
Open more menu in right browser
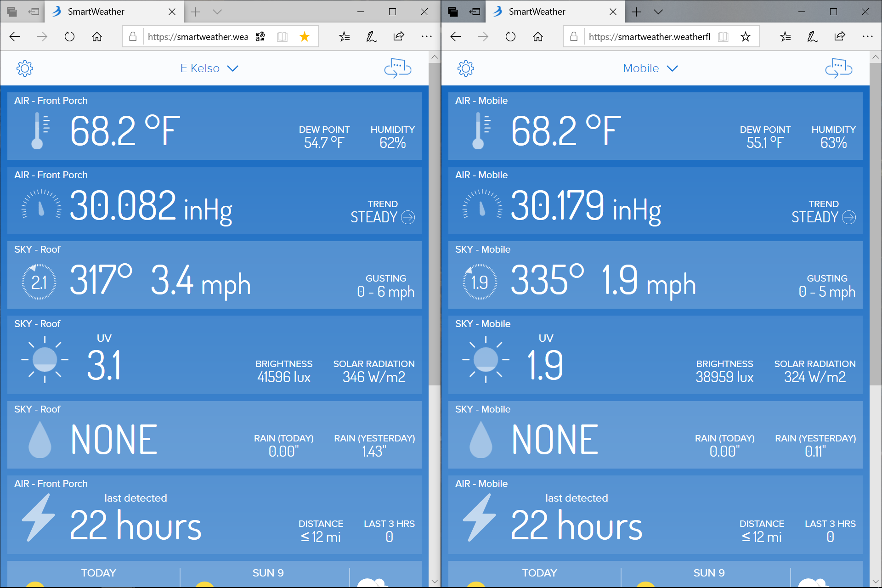click(x=867, y=37)
